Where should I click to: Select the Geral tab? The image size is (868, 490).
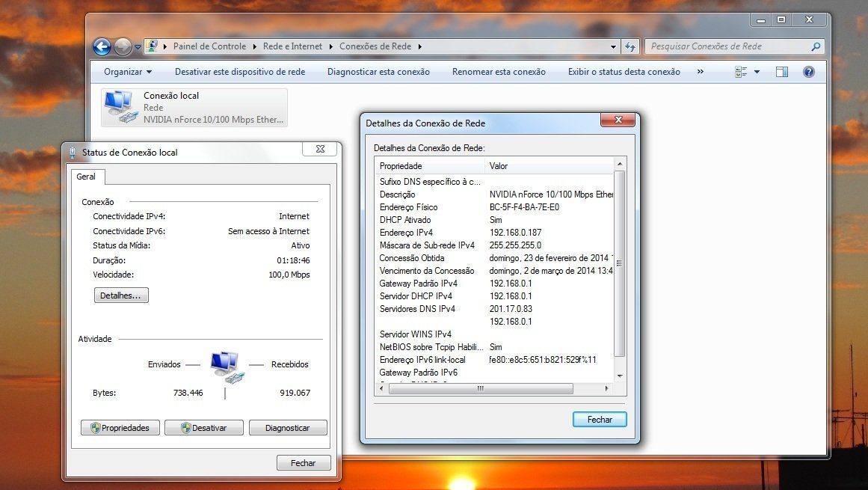[86, 177]
